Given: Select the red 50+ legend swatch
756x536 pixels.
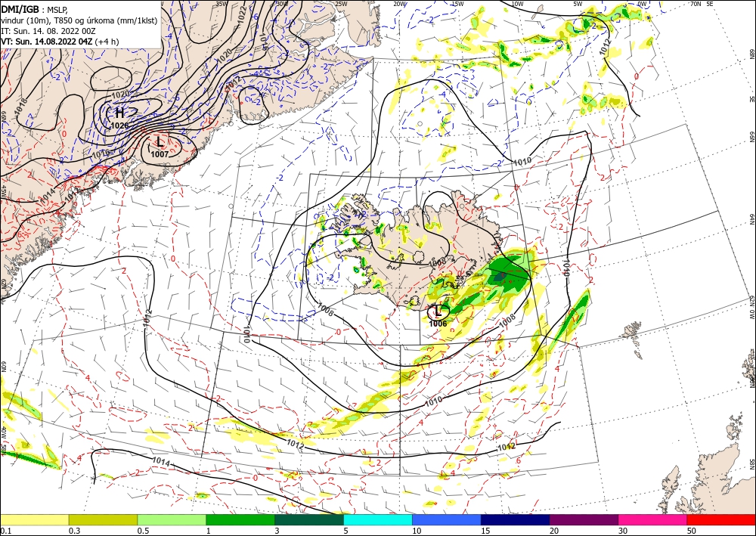Looking at the screenshot, I should coord(721,519).
